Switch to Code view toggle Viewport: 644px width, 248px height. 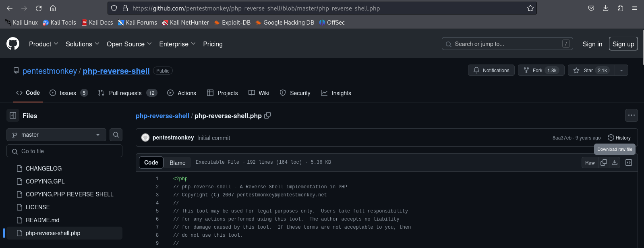click(x=151, y=163)
